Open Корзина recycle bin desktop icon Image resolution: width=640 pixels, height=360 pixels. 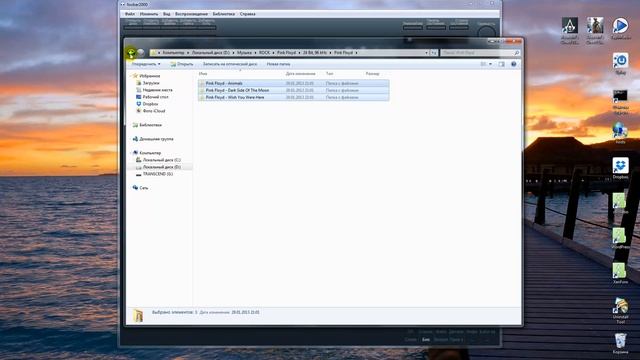pos(620,343)
